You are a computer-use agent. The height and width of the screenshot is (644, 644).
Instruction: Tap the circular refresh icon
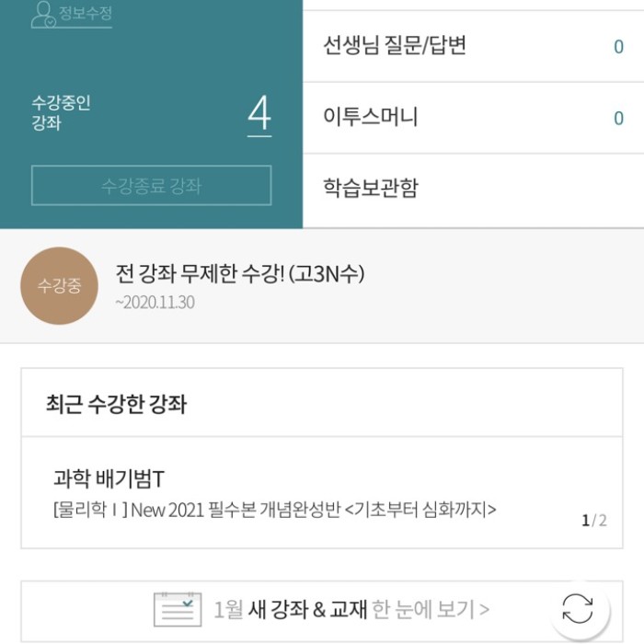[x=578, y=608]
